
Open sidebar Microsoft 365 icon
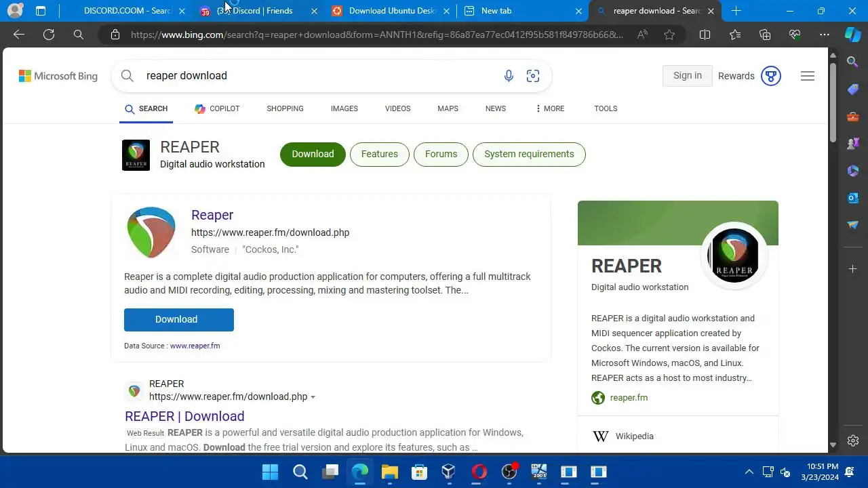(853, 170)
